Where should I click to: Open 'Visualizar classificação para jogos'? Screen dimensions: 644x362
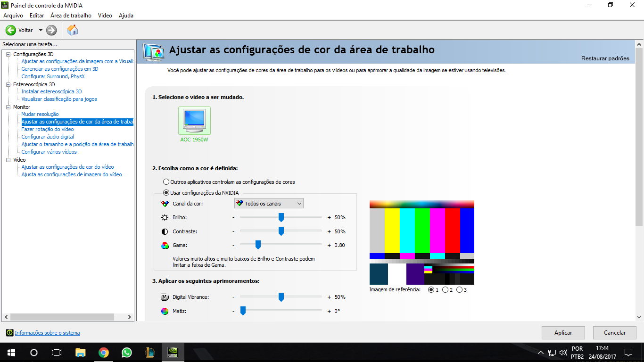(59, 99)
